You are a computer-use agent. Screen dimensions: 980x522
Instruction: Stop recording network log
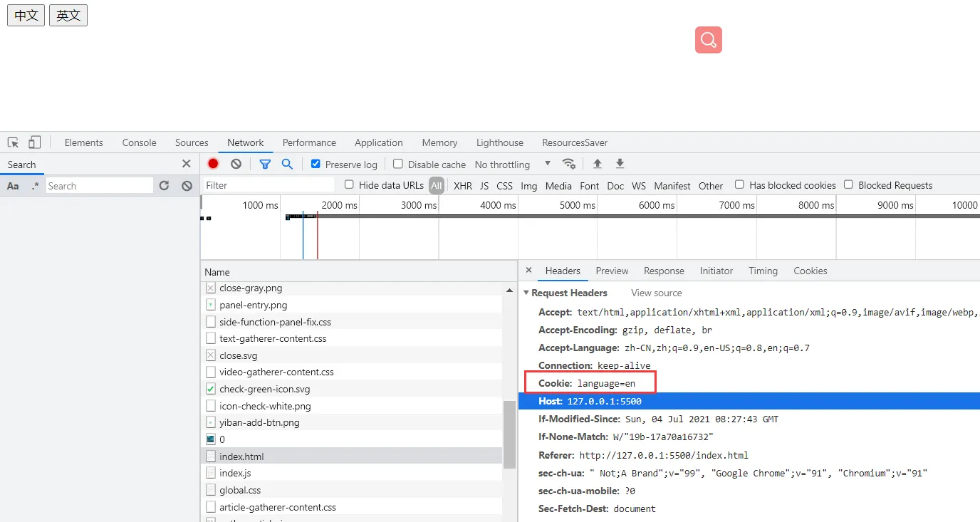pos(213,164)
